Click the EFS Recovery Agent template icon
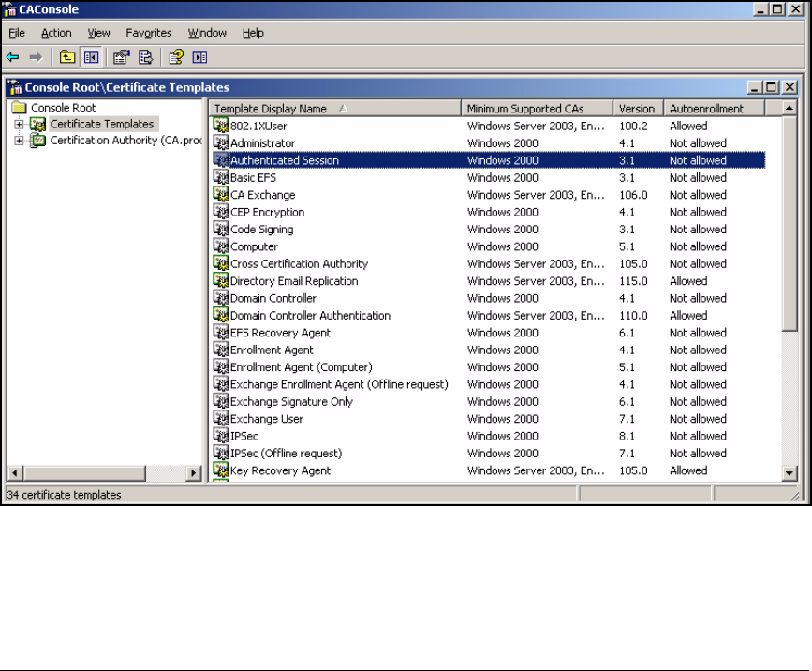The width and height of the screenshot is (812, 671). [221, 332]
